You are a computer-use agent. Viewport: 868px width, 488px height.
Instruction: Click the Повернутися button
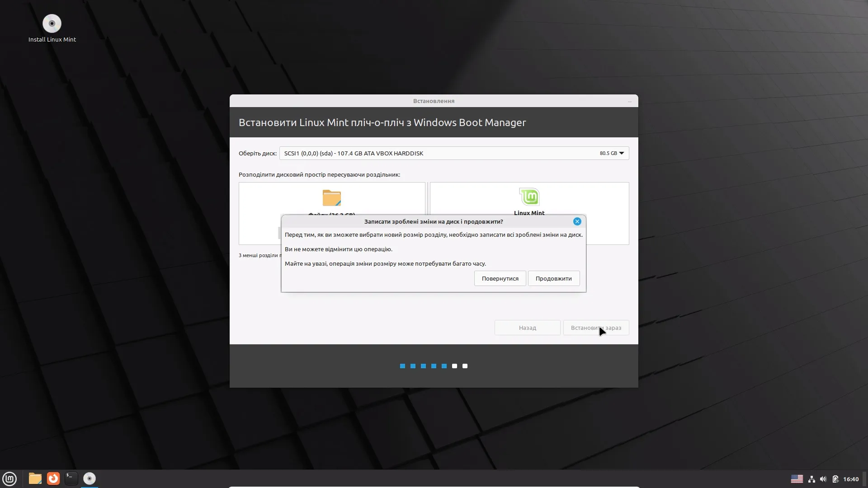coord(500,278)
